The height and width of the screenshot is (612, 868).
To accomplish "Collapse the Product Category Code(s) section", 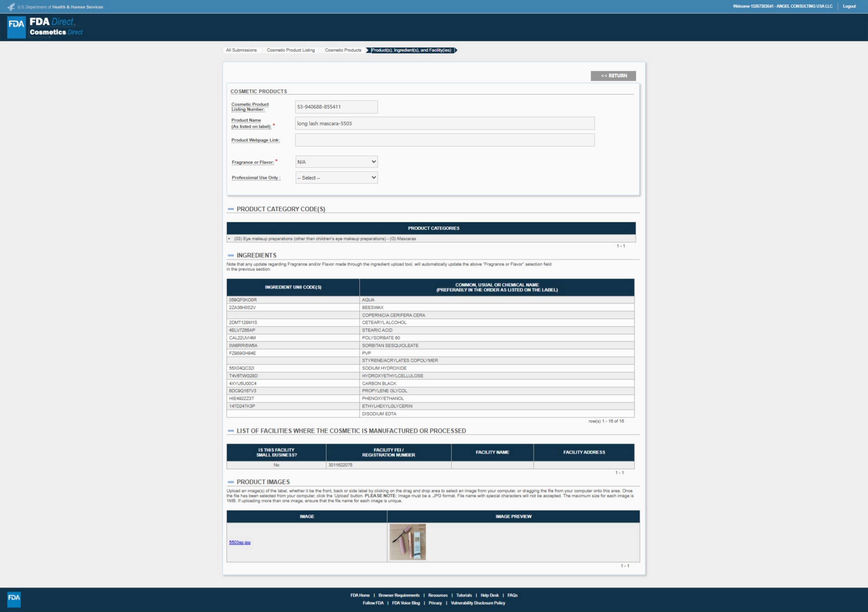I will pos(231,209).
